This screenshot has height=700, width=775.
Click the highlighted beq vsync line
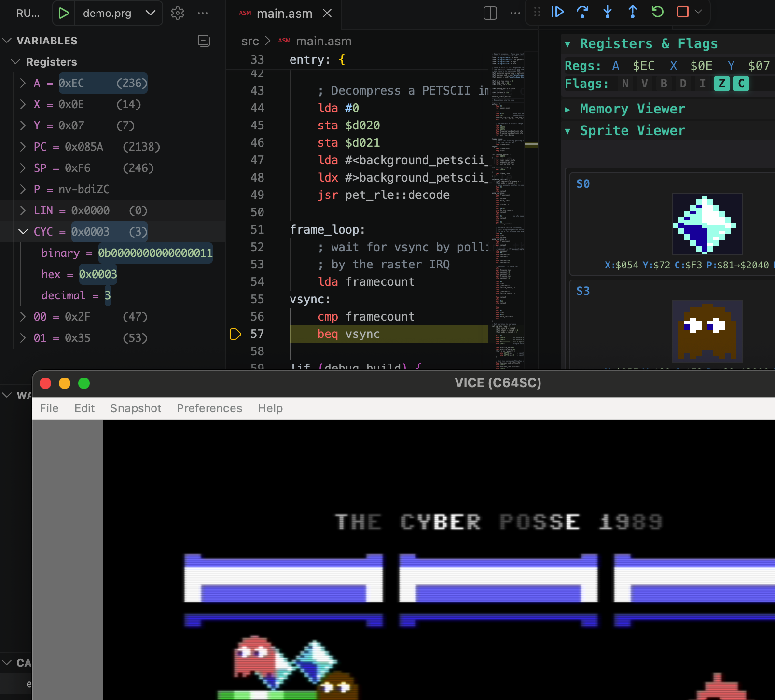(389, 334)
